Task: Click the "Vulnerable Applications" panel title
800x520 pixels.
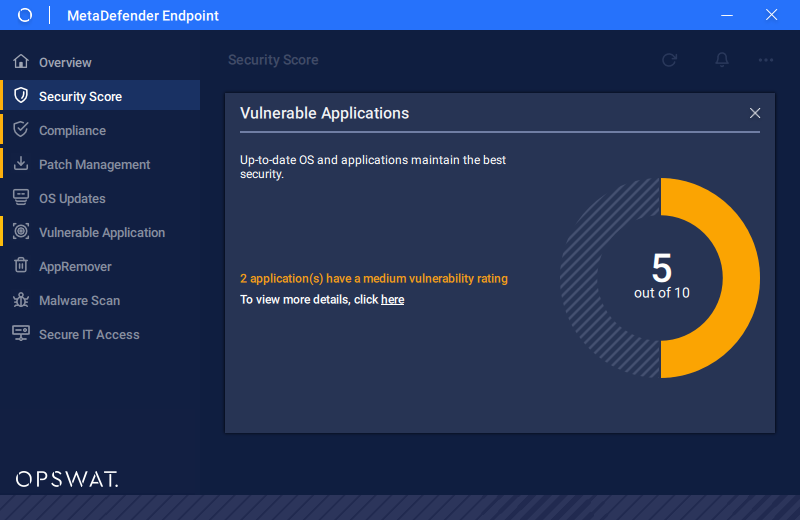Action: (x=324, y=113)
